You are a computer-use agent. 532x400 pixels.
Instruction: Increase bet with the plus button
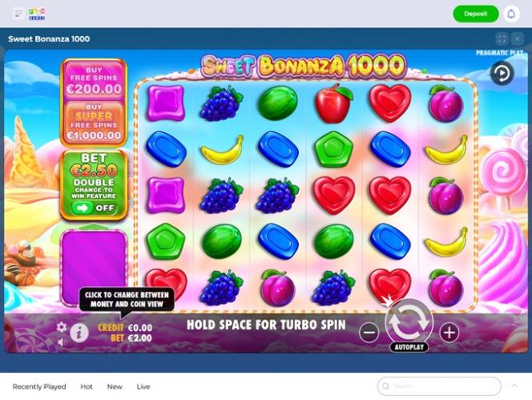[x=449, y=333]
